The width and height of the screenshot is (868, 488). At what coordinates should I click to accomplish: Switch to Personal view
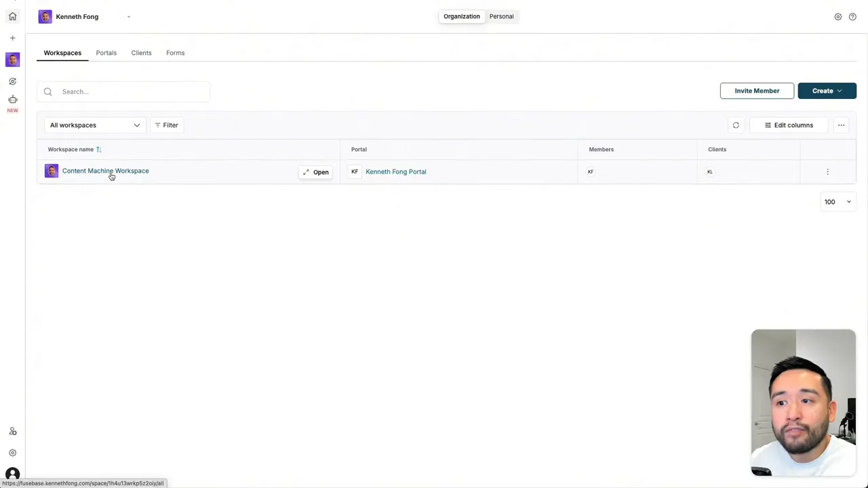(501, 16)
